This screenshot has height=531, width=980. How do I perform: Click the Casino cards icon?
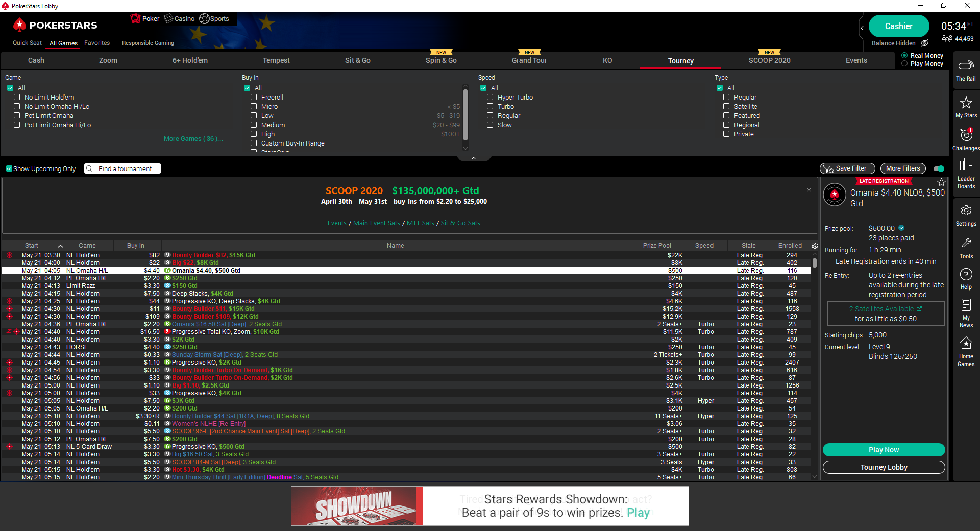(x=168, y=19)
